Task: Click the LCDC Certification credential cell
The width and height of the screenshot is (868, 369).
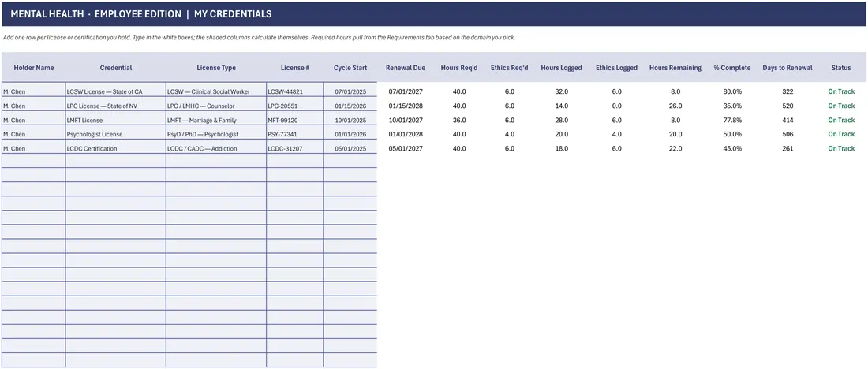Action: (x=116, y=148)
